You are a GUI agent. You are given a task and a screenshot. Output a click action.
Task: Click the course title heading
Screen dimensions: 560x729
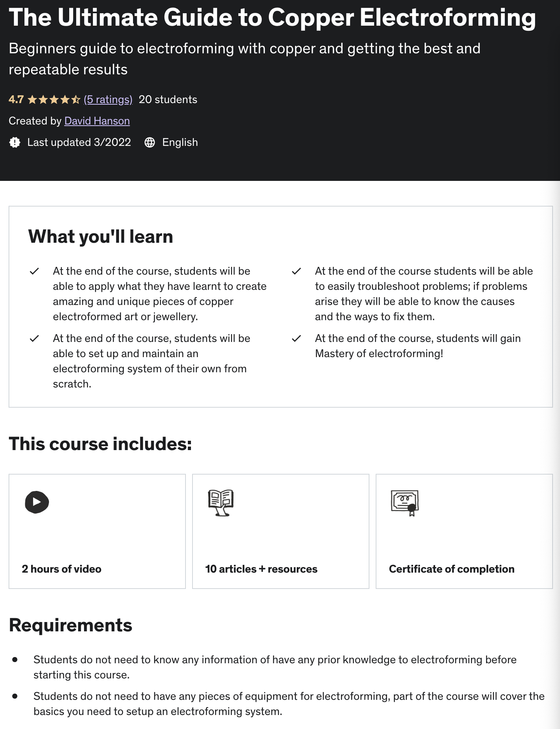pos(272,18)
